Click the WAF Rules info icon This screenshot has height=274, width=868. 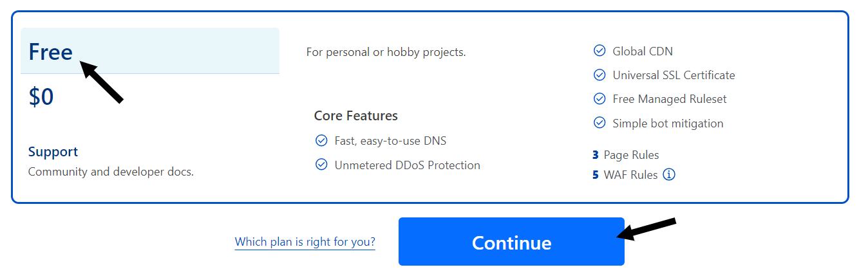(x=669, y=174)
